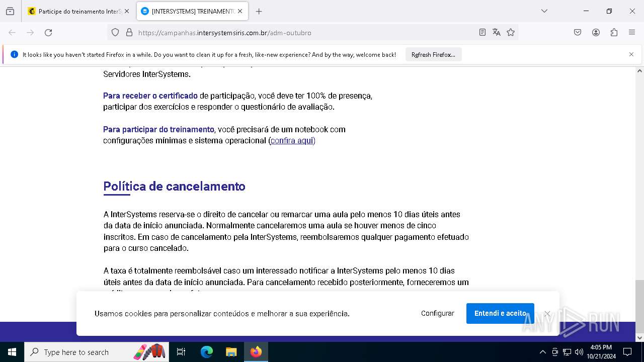Switch to Participe do treinamento tab
This screenshot has height=362, width=644.
click(x=79, y=11)
